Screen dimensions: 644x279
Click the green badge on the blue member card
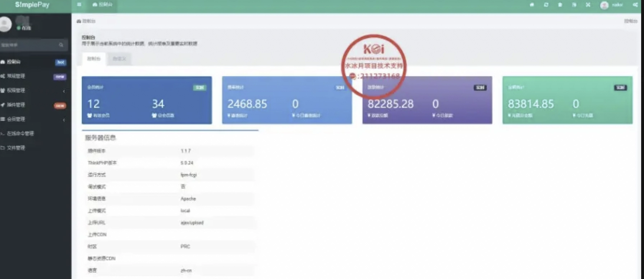pos(200,88)
